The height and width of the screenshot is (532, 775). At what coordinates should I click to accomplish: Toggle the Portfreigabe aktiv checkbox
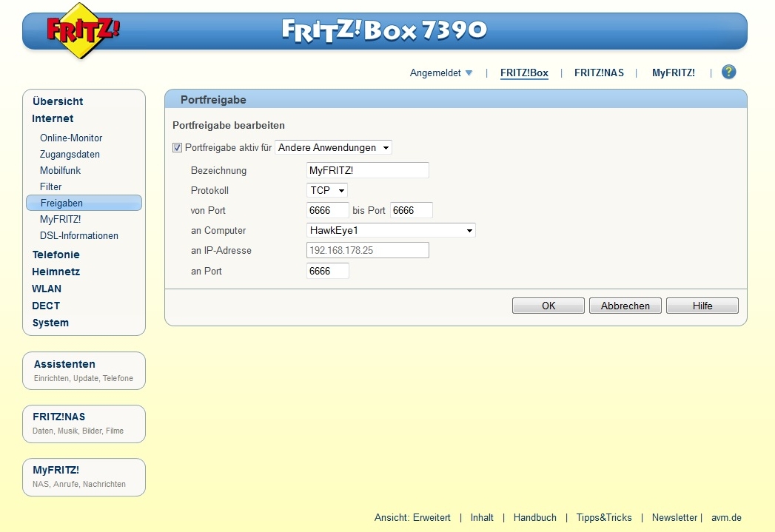click(177, 148)
